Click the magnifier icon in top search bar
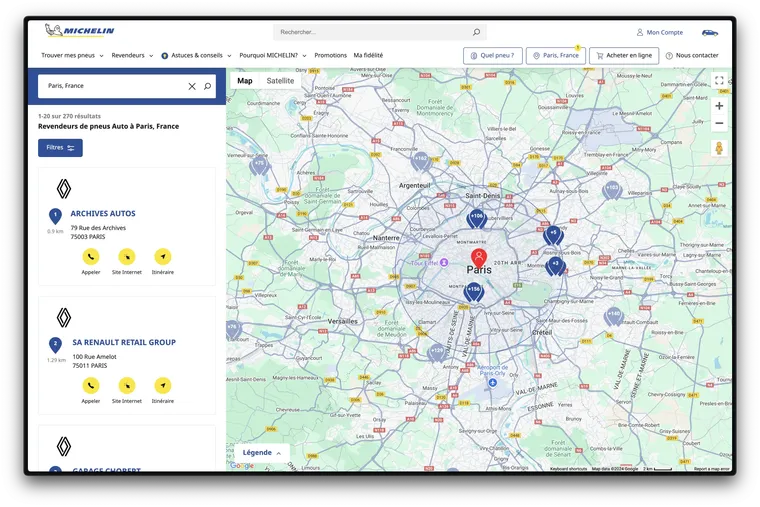This screenshot has height=507, width=760. 476,32
